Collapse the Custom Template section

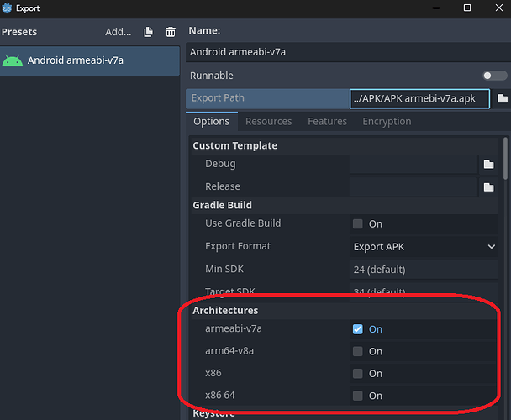coord(345,145)
